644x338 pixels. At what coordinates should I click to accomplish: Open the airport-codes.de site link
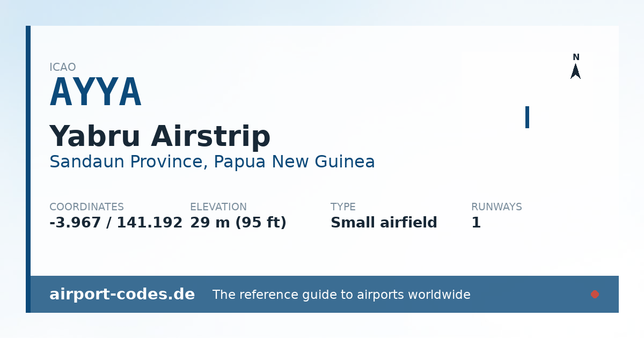point(122,294)
